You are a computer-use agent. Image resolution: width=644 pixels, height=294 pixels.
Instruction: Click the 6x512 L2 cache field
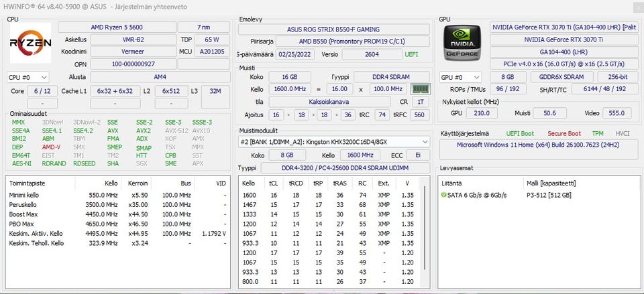tap(171, 91)
